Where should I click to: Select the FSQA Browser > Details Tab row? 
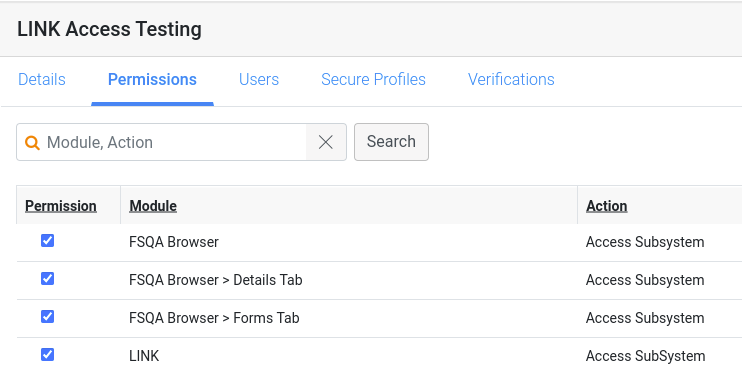[379, 280]
